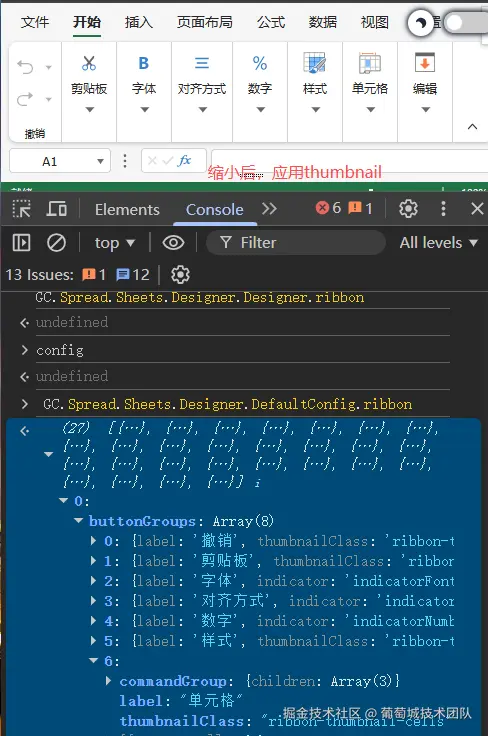Toggle the switch at ribbon top right
This screenshot has height=736, width=488.
466,23
